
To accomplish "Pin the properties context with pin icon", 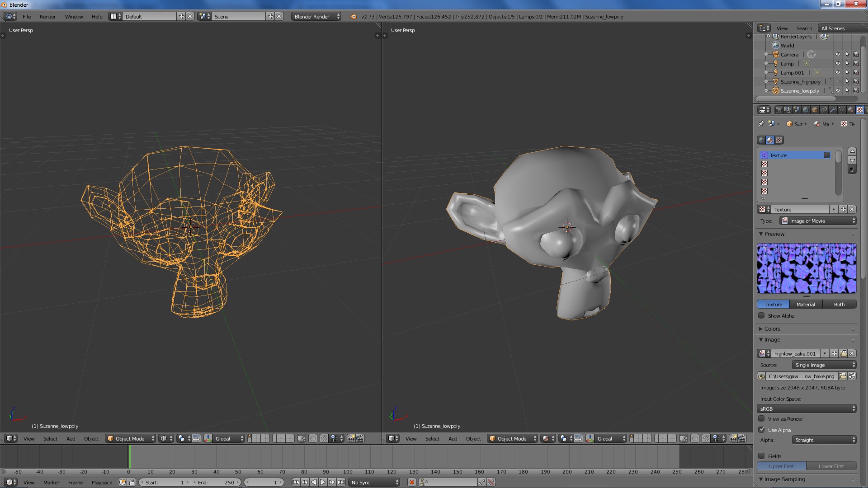I will point(761,124).
